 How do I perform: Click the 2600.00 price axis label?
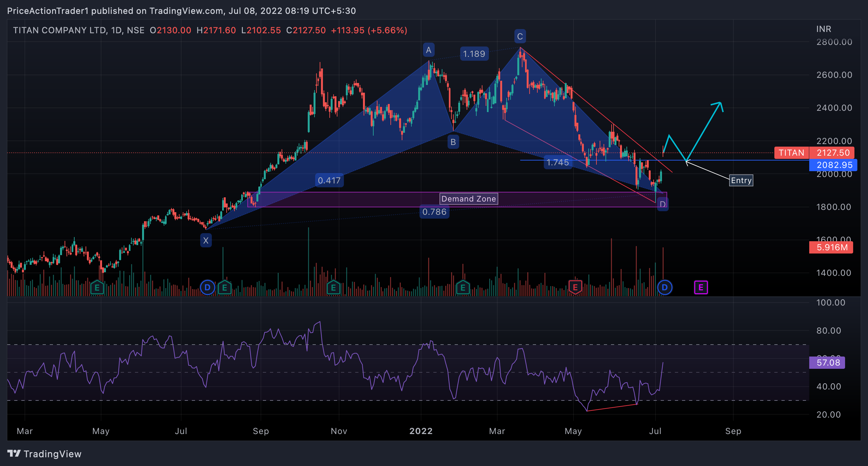pos(834,75)
